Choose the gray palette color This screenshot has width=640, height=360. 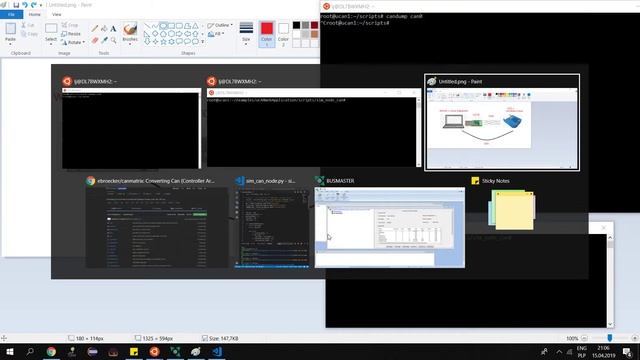click(x=305, y=25)
